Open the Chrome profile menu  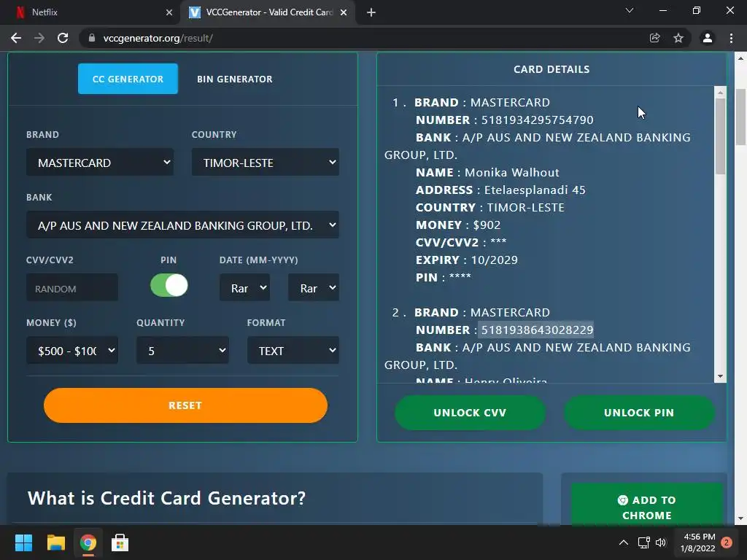[708, 38]
